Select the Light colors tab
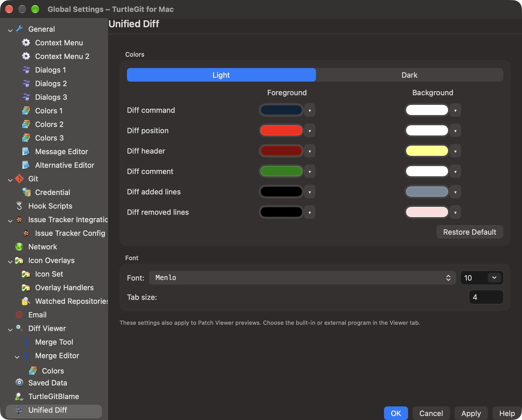 click(x=221, y=75)
